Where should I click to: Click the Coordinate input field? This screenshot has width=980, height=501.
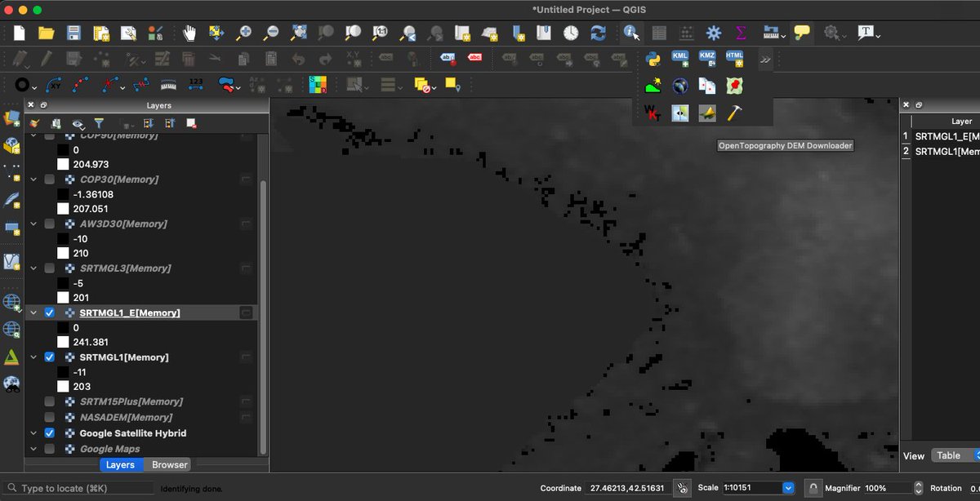pos(627,488)
